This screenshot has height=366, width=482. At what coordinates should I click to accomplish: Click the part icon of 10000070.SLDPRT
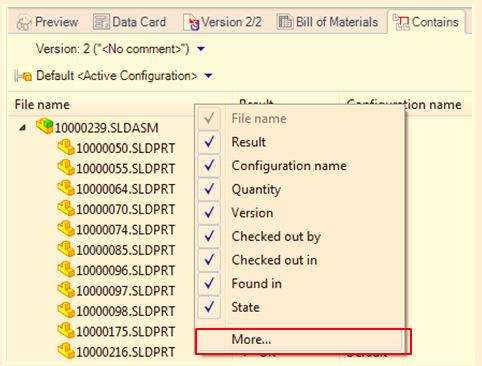click(x=66, y=208)
